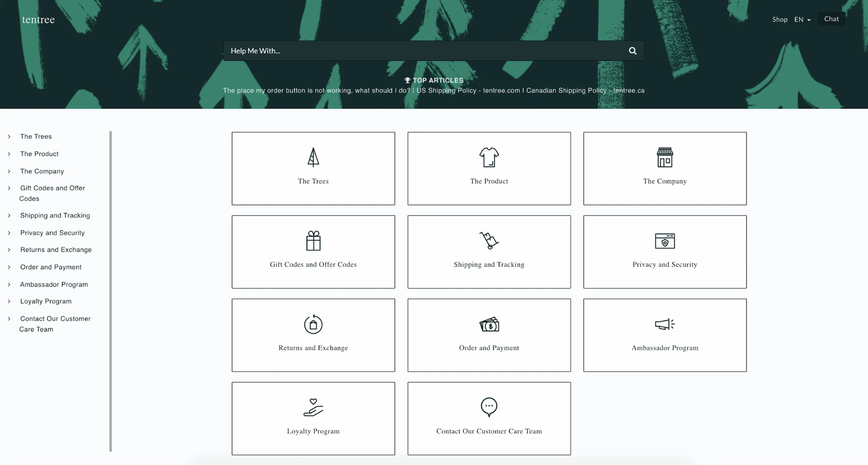The image size is (868, 465).
Task: Select The Product in the sidebar list
Action: [x=40, y=154]
